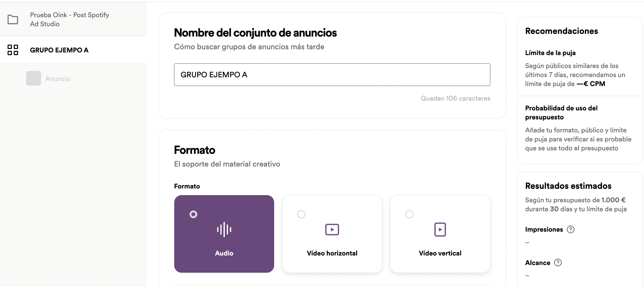The width and height of the screenshot is (644, 287).
Task: Click the Anuncio placeholder thumbnail icon
Action: [33, 78]
